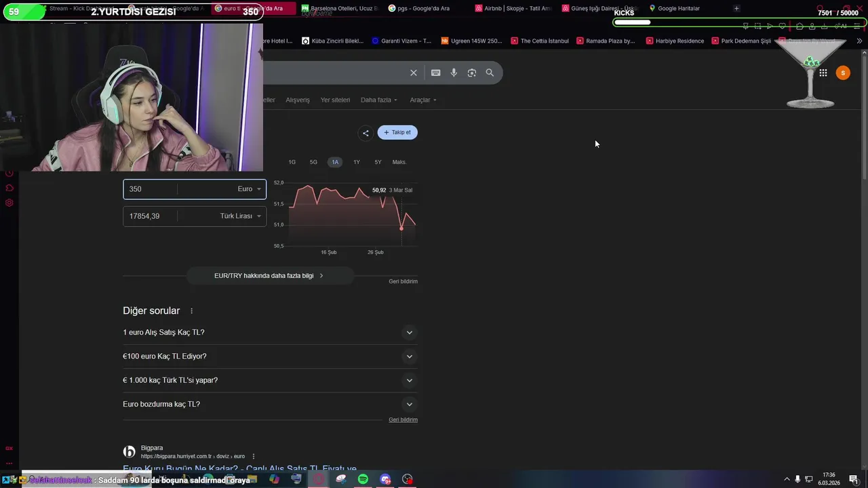Open the browser downloads icon in the toolbar
The height and width of the screenshot is (488, 868).
[x=824, y=26]
